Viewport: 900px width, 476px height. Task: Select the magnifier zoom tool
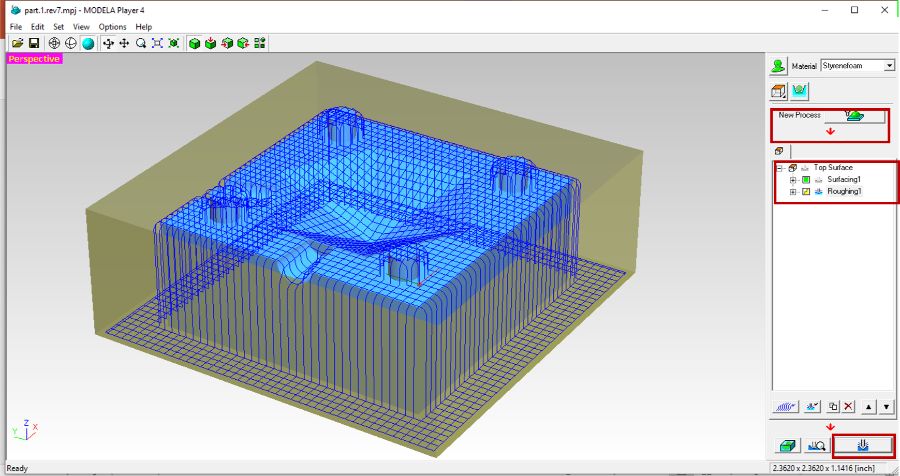pos(141,43)
